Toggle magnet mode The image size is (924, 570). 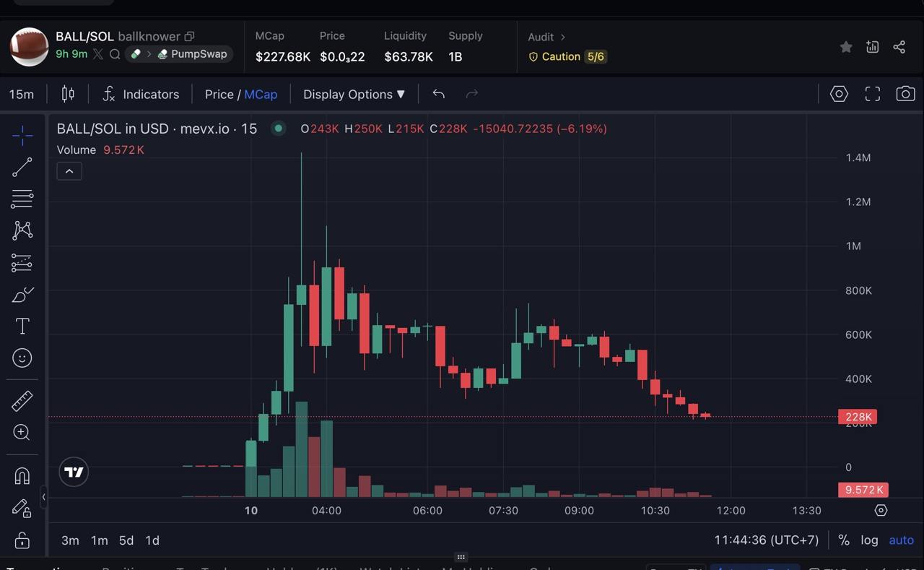22,476
